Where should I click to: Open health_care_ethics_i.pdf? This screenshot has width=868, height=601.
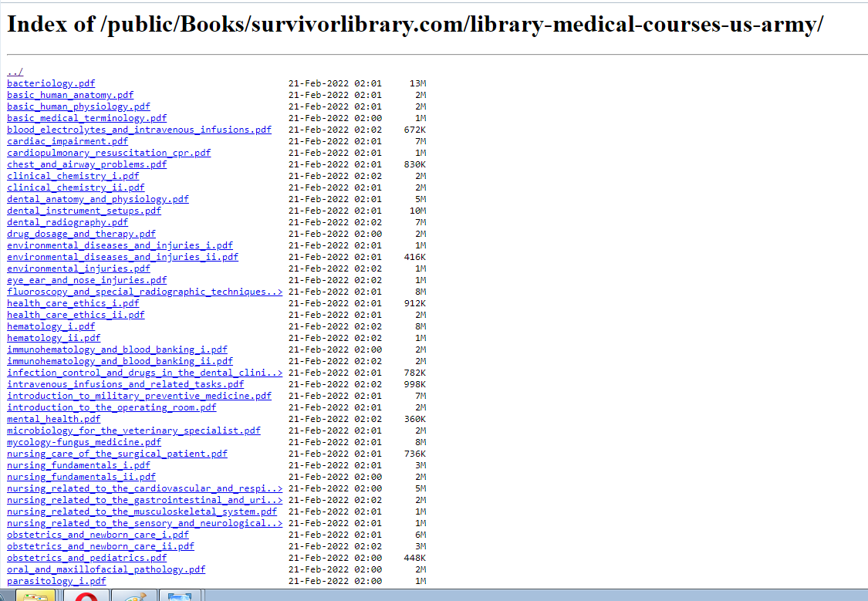73,304
